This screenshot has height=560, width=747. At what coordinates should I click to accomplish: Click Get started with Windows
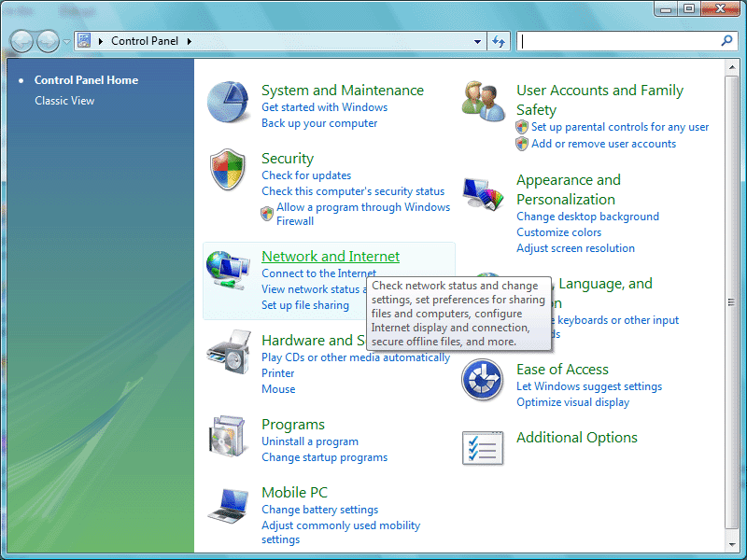pyautogui.click(x=324, y=107)
